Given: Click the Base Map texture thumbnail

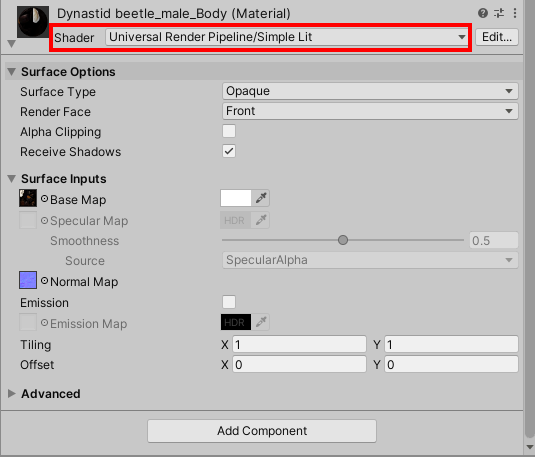Looking at the screenshot, I should click(28, 198).
